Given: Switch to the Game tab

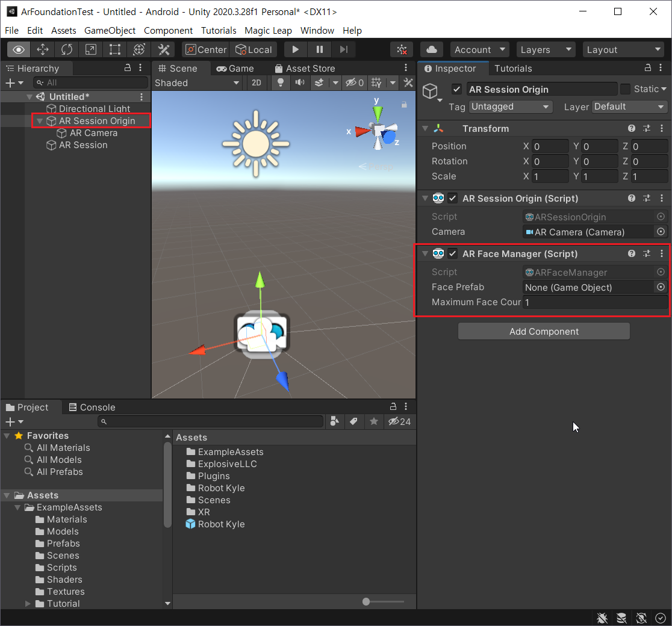Looking at the screenshot, I should point(235,69).
